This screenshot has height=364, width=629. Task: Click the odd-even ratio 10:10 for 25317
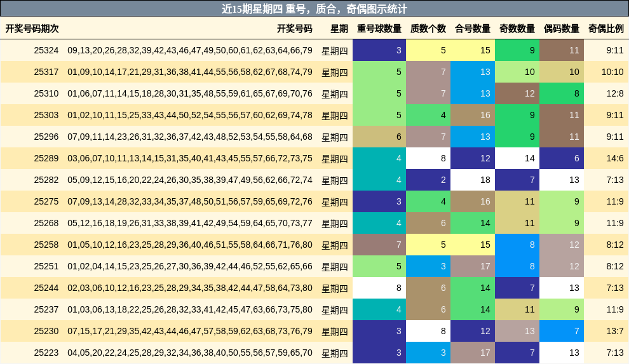point(612,72)
